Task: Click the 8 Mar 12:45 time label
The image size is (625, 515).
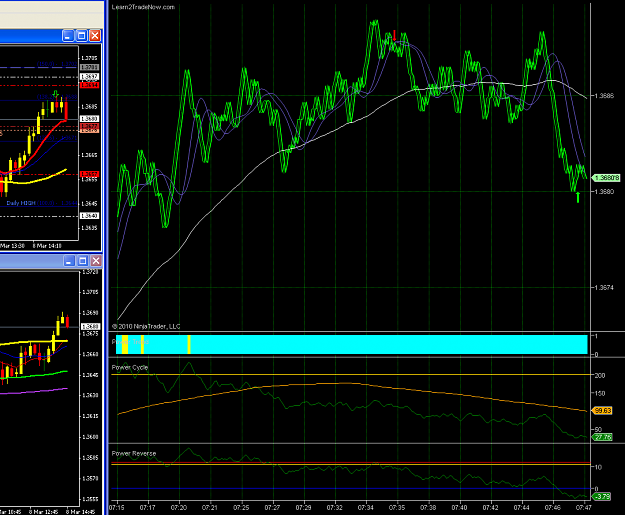Action: tap(43, 512)
